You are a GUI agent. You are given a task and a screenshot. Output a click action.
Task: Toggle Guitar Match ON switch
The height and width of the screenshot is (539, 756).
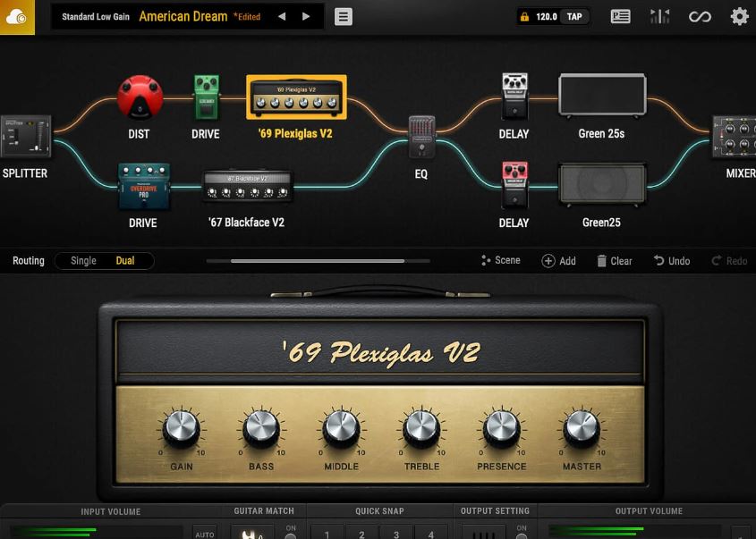click(x=291, y=535)
